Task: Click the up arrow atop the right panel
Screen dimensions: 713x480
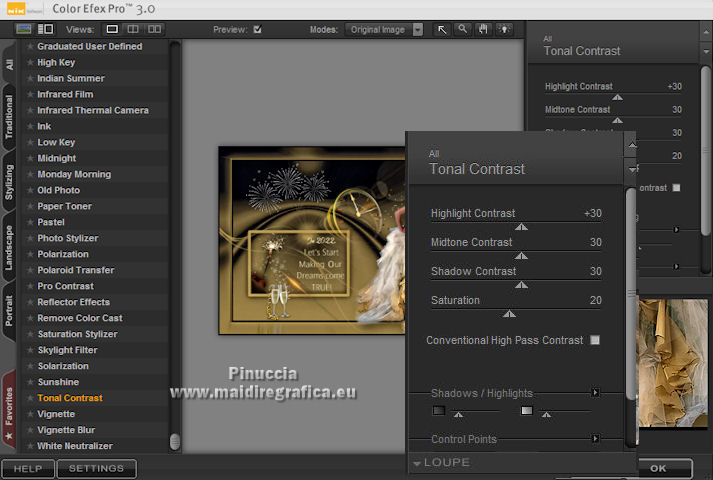Action: 706,32
